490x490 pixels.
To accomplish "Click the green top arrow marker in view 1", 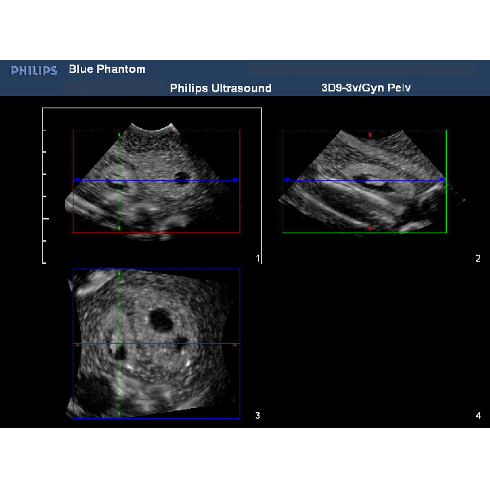I will point(119,135).
